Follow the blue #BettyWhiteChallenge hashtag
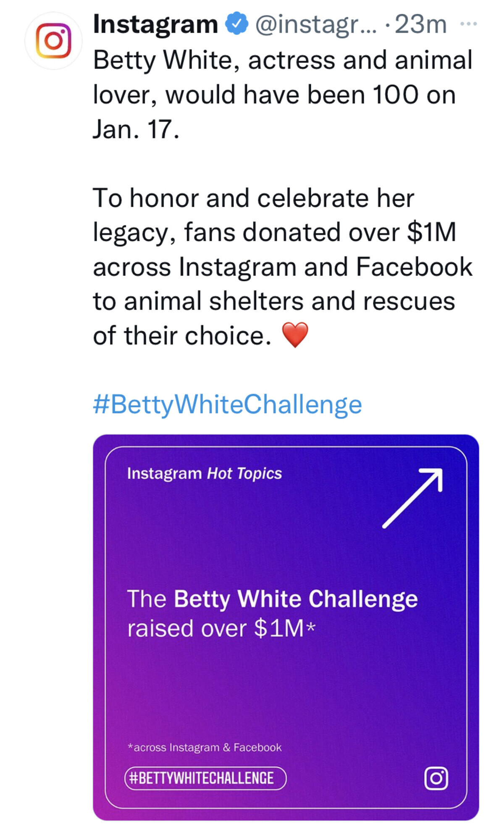Screen dimensions: 504x829 tap(227, 404)
